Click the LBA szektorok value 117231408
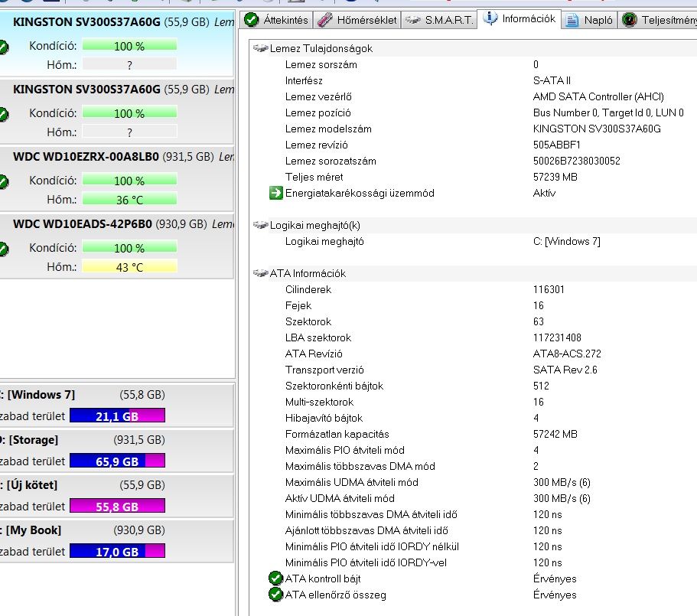 pyautogui.click(x=557, y=337)
